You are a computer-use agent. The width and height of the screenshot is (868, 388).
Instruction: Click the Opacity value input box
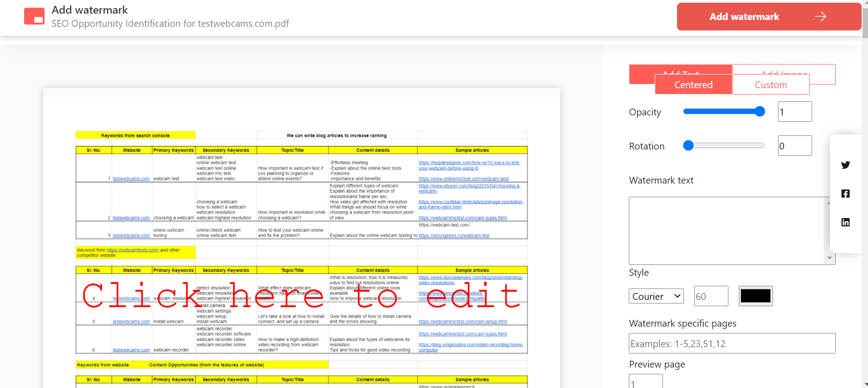coord(794,112)
